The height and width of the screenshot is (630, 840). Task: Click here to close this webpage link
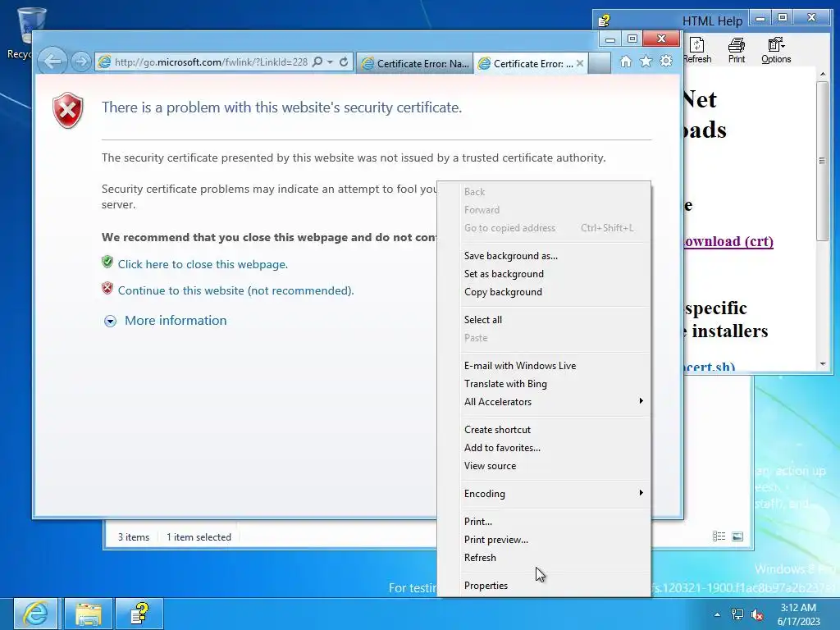[203, 265]
